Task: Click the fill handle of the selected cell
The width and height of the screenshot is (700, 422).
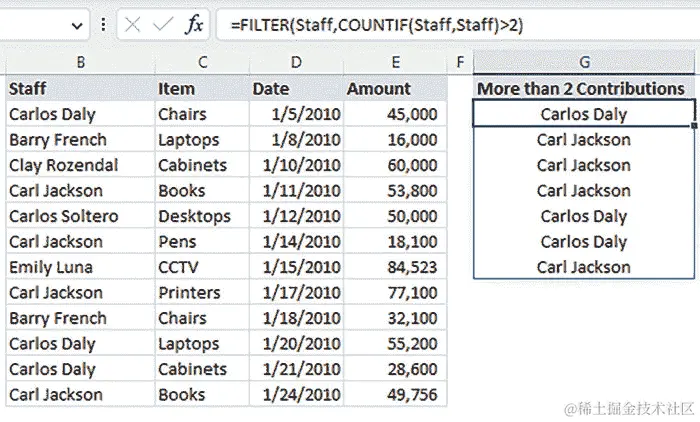Action: [x=694, y=126]
